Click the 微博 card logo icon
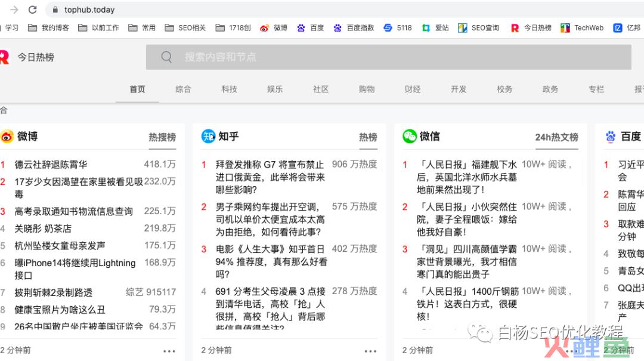 pyautogui.click(x=7, y=136)
